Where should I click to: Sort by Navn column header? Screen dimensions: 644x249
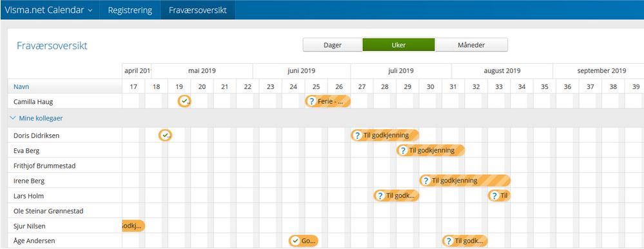[21, 86]
